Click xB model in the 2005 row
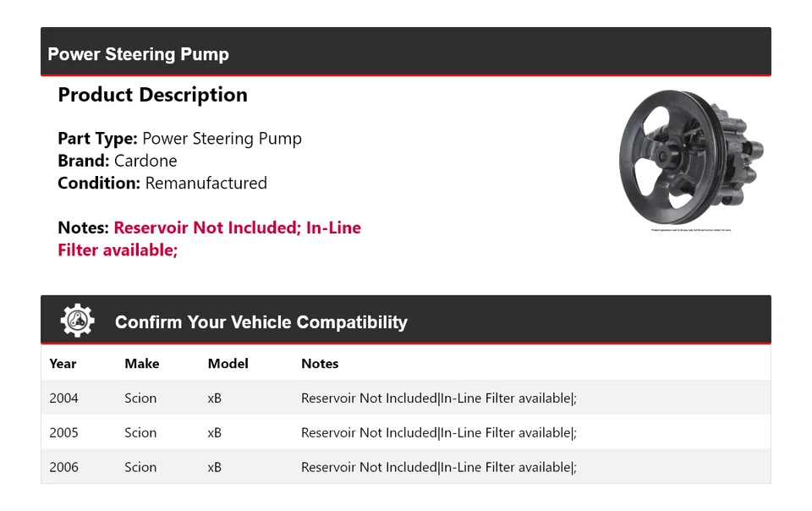This screenshot has height=511, width=812. [215, 432]
